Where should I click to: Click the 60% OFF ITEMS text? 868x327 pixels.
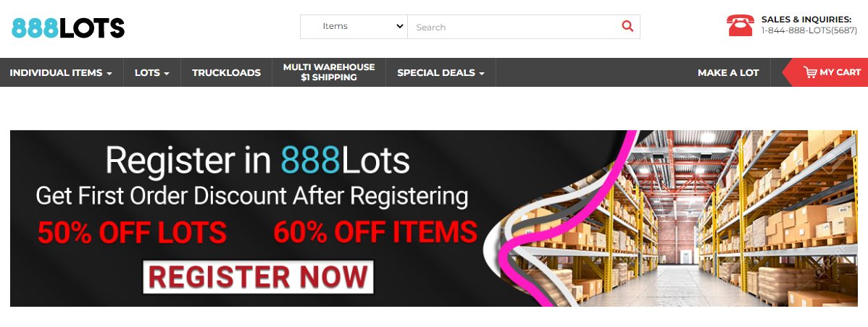(375, 232)
